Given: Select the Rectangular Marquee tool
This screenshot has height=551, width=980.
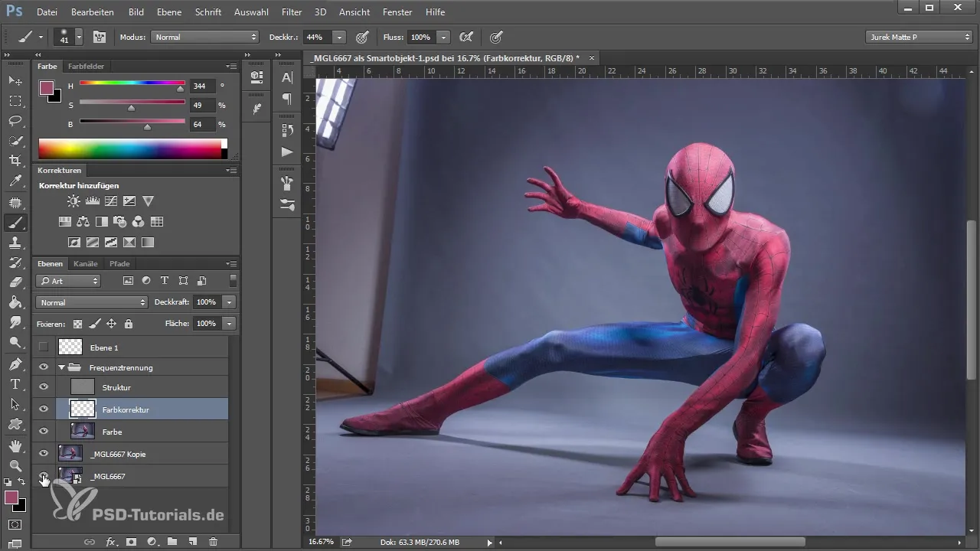Looking at the screenshot, I should click(x=15, y=100).
